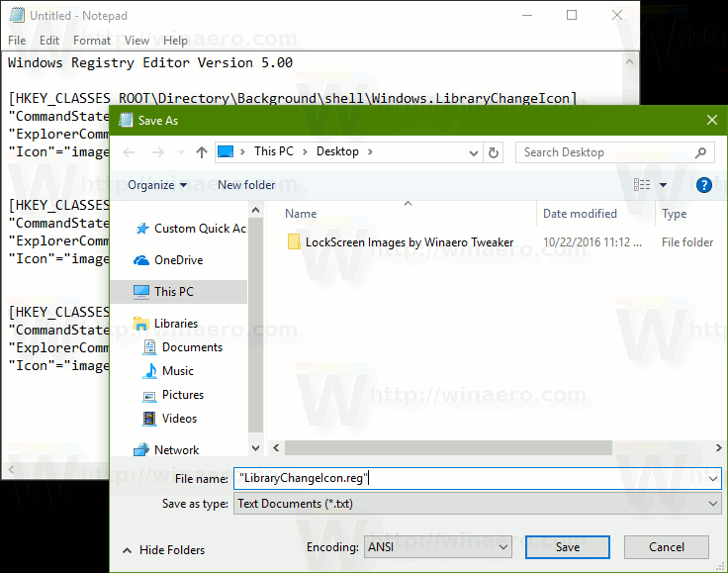Open File name dropdown arrow
This screenshot has height=573, width=728.
tap(713, 479)
